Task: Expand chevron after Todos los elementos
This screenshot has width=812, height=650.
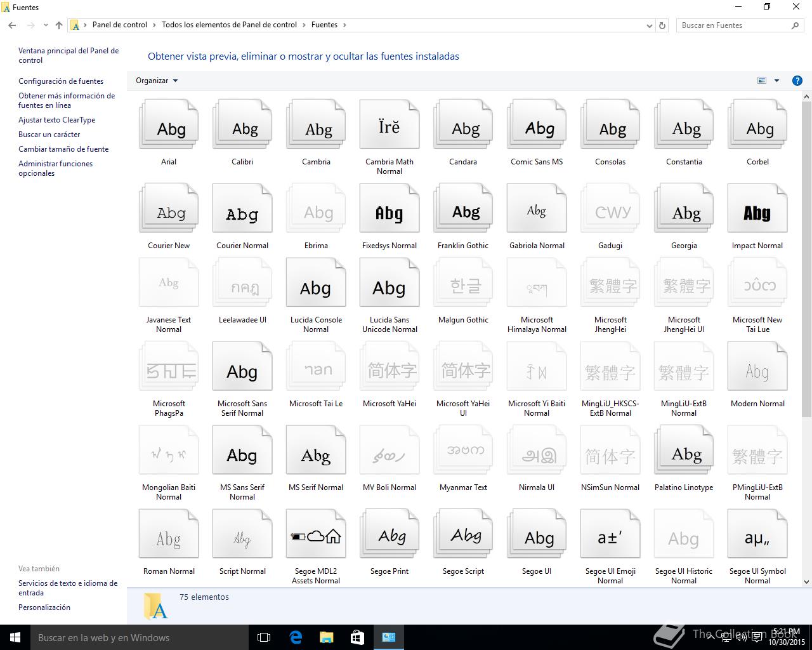Action: coord(303,25)
